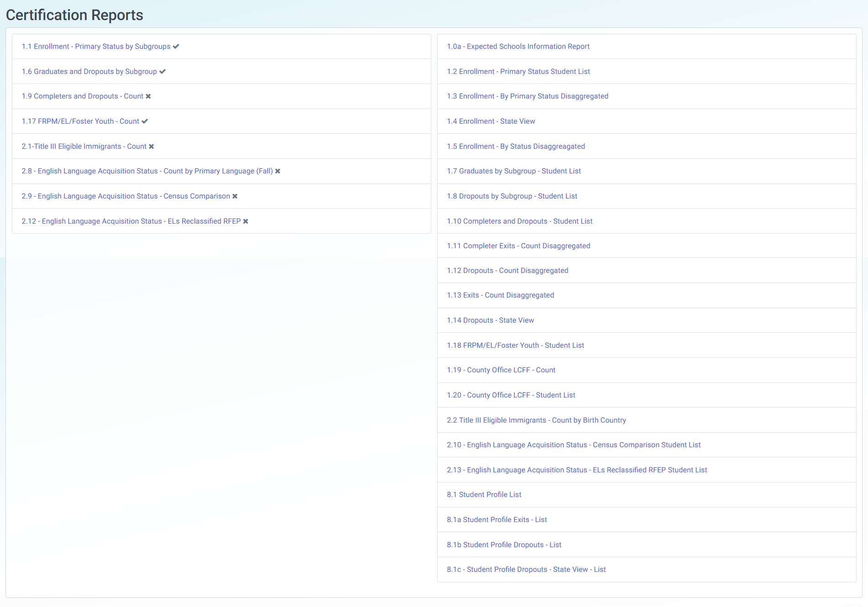Image resolution: width=868 pixels, height=607 pixels.
Task: Open 1.2 Enrollment Primary Status Student List
Action: [518, 72]
